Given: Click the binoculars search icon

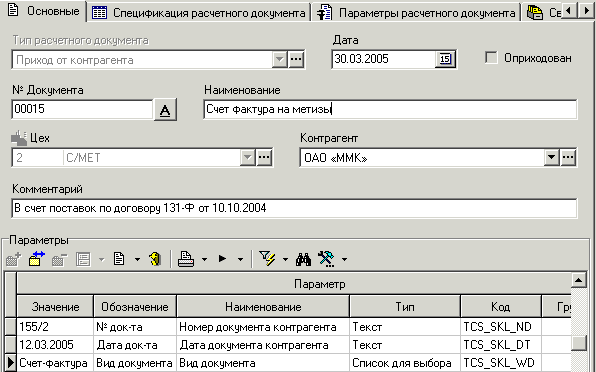Looking at the screenshot, I should click(x=303, y=260).
